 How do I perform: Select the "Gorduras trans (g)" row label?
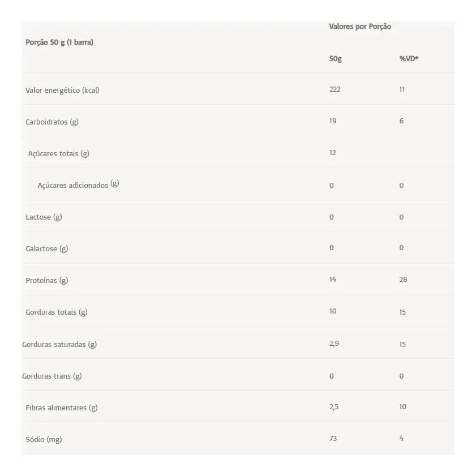tap(52, 376)
